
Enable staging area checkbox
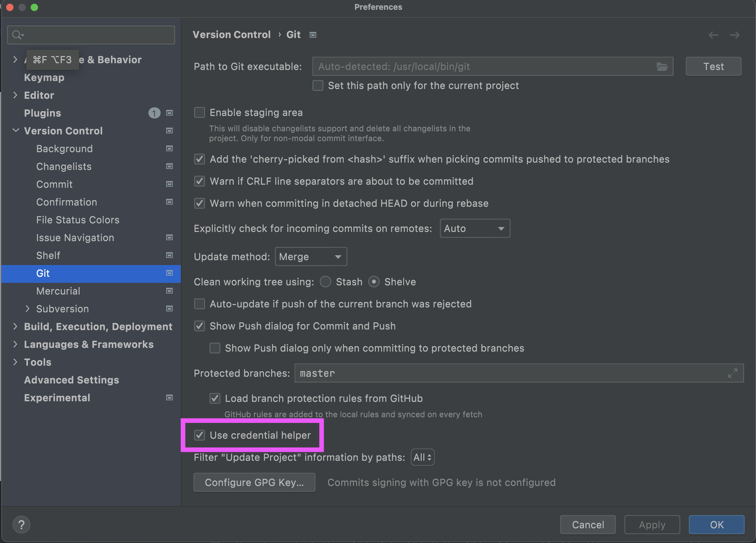199,113
